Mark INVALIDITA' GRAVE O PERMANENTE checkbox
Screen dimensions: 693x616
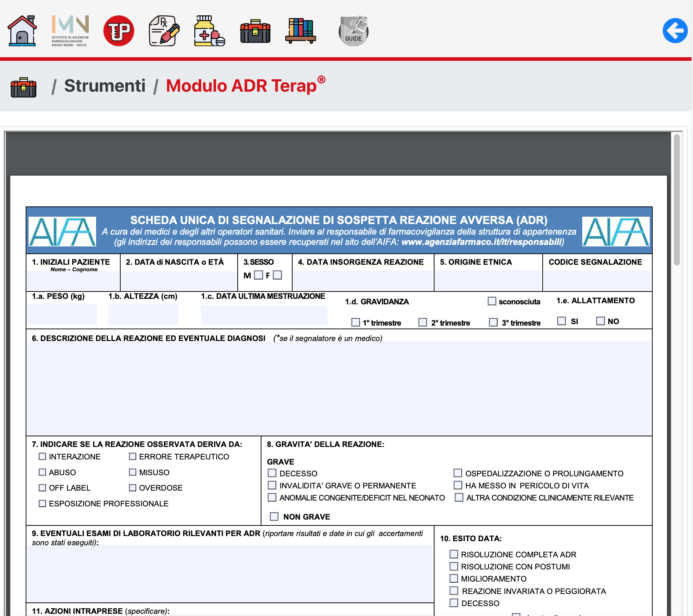[272, 485]
